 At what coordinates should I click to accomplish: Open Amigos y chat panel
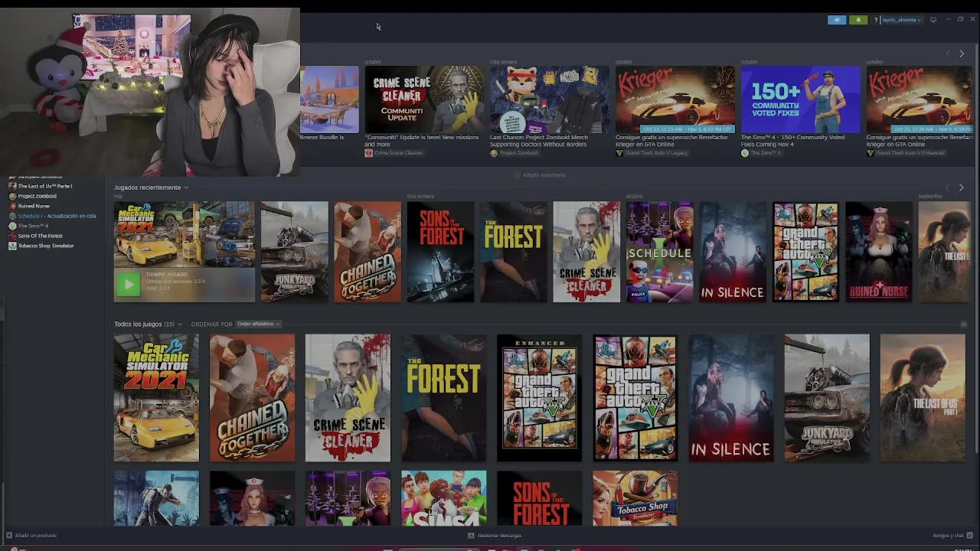(952, 536)
